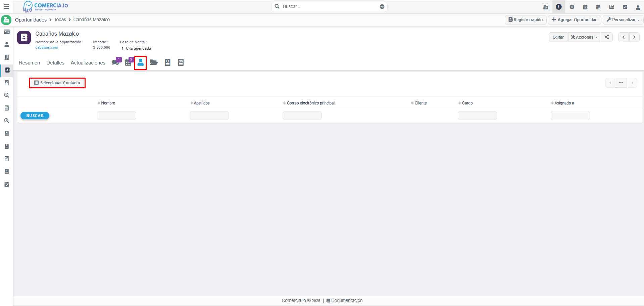Click the exclamation alert icon in top bar

coord(558,7)
